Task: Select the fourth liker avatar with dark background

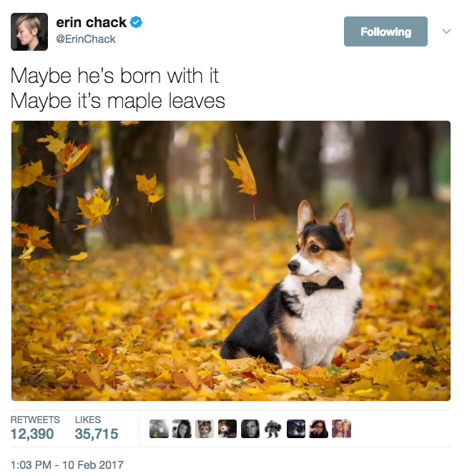Action: click(227, 429)
